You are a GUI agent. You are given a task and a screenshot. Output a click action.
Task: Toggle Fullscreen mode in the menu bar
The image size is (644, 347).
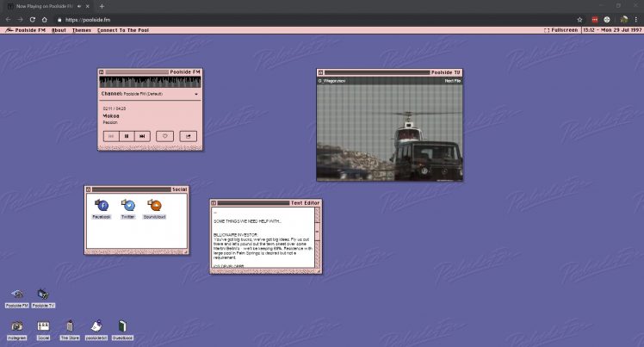click(x=560, y=30)
